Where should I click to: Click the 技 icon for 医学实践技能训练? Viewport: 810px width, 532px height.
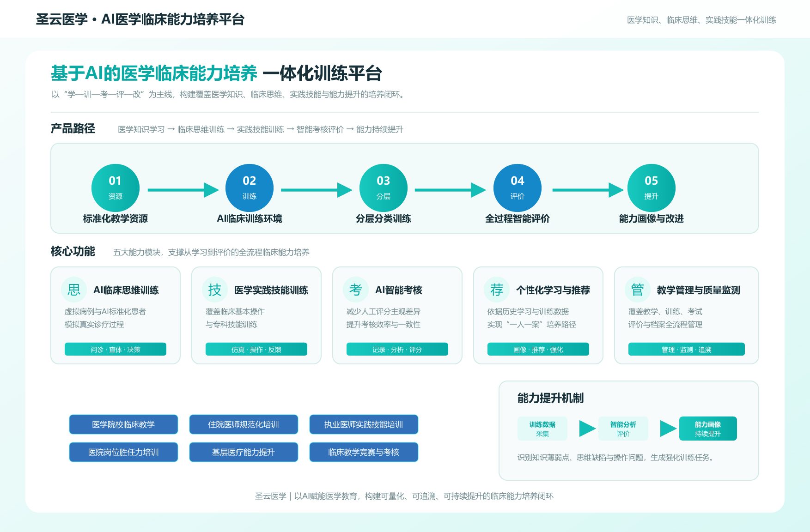pyautogui.click(x=215, y=290)
